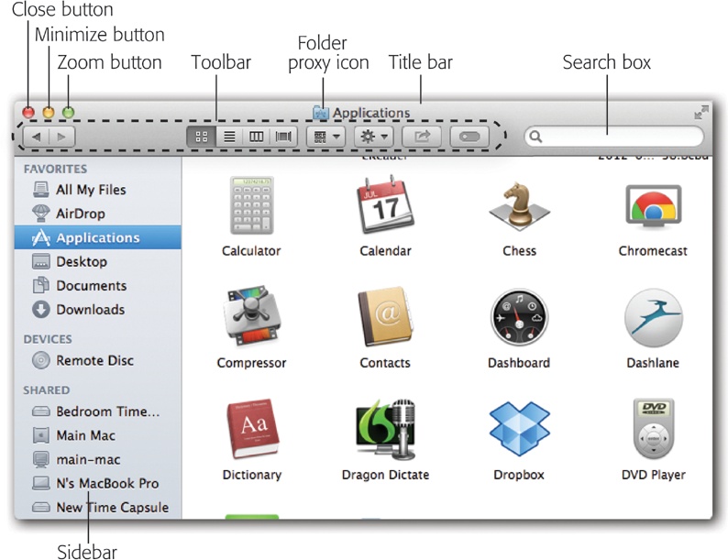Click the Back navigation arrow
This screenshot has height=560, width=728.
36,137
